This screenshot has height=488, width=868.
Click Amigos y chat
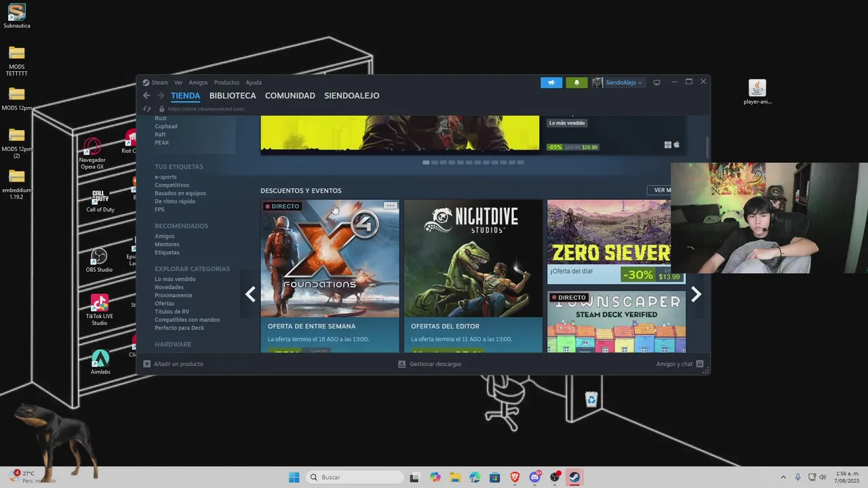coord(675,364)
